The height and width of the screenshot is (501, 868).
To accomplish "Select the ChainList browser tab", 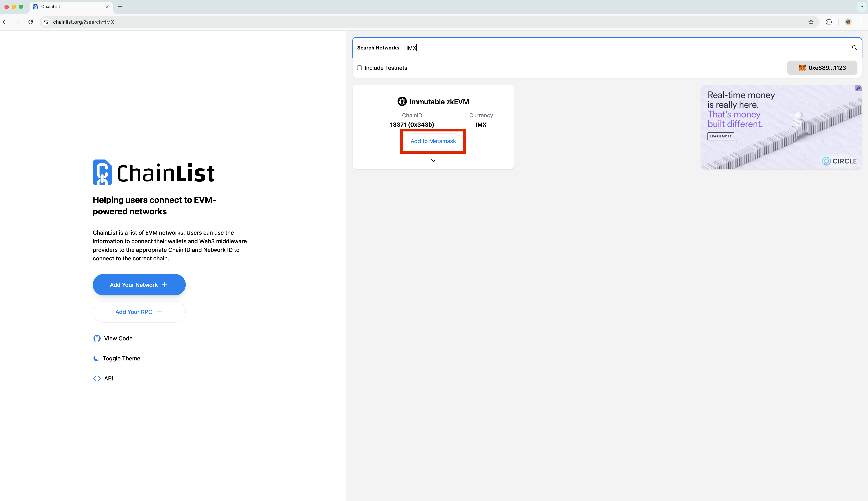I will click(71, 7).
